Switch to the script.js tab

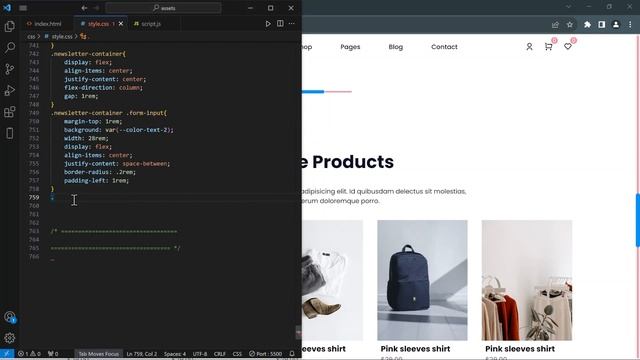(x=151, y=24)
